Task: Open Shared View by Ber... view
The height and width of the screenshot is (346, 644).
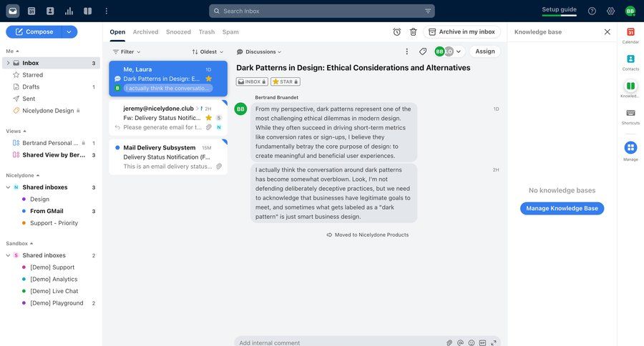Action: point(52,154)
